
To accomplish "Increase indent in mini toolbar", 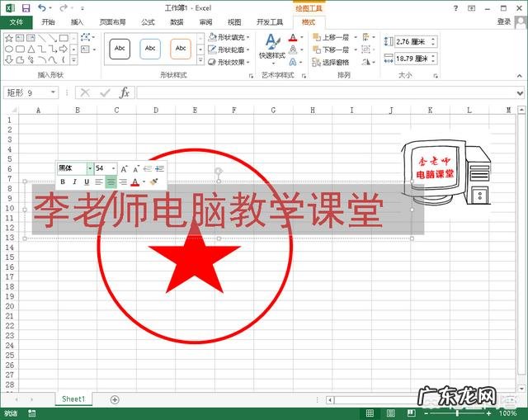I will tap(159, 168).
